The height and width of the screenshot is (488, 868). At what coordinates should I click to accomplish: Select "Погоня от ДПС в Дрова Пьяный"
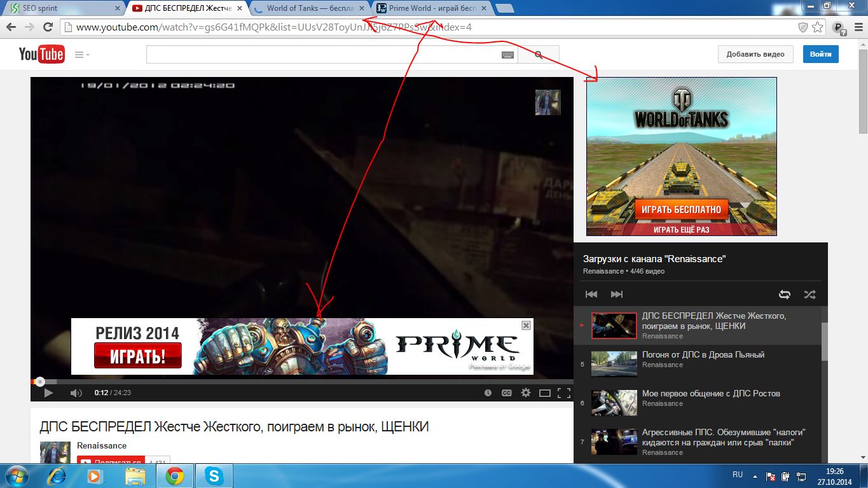click(703, 355)
